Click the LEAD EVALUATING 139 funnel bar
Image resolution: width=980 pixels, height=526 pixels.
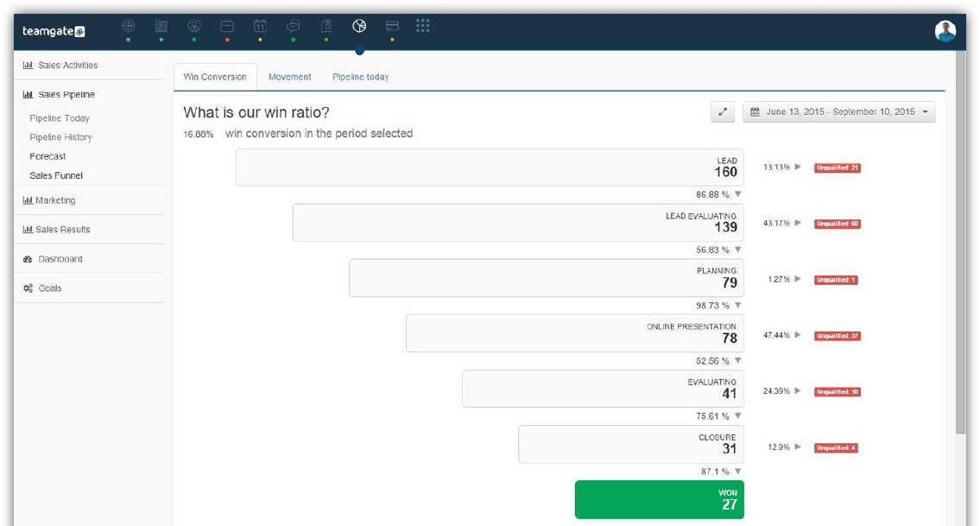point(518,223)
